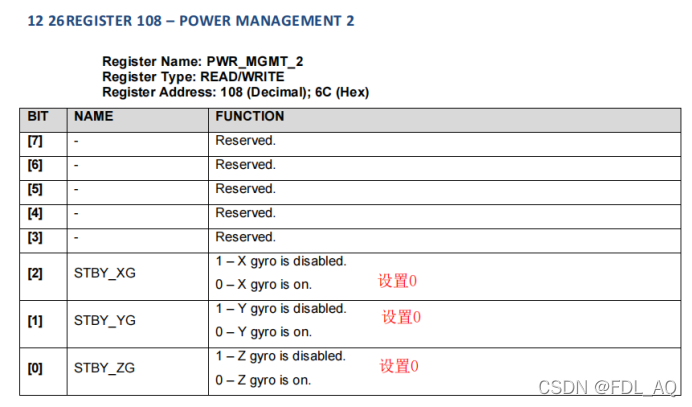Click 'Reserved.' in the bit [3] row

(245, 237)
